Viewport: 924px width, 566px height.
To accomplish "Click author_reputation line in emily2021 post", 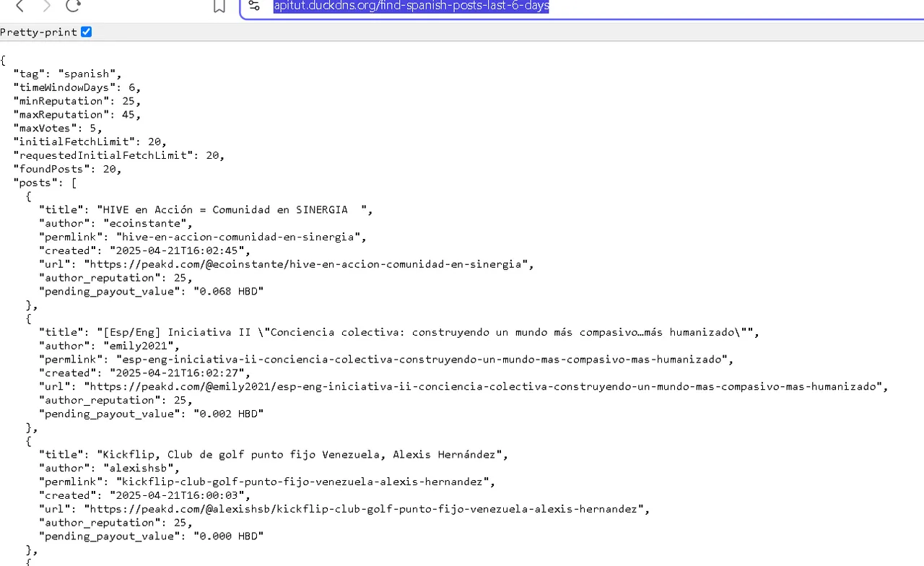I will (x=115, y=400).
